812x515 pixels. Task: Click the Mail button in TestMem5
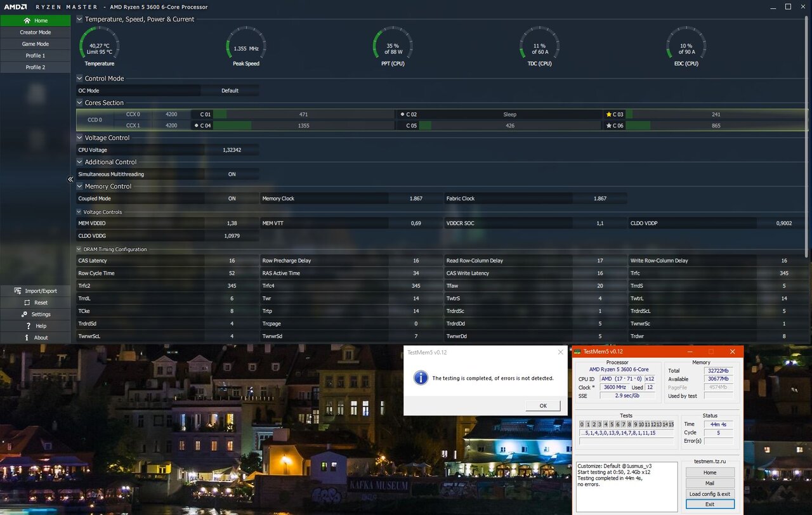click(x=710, y=483)
